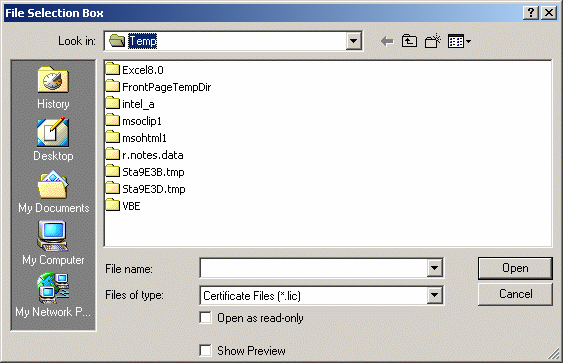Viewport: 563px width, 363px height.
Task: Click the intel_a folder icon
Action: (112, 103)
